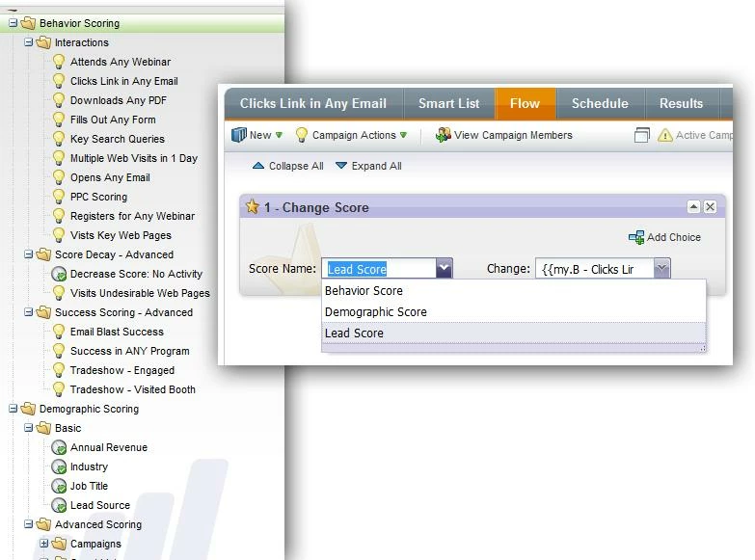Click the Campaign Actions lightbulb icon
Screen dimensions: 755x560
tap(302, 135)
